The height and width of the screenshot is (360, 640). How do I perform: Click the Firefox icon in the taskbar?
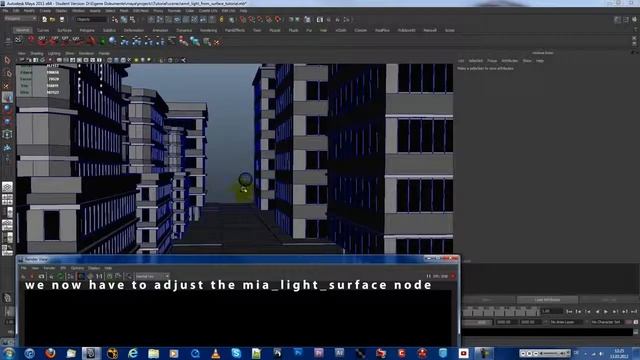(50, 353)
